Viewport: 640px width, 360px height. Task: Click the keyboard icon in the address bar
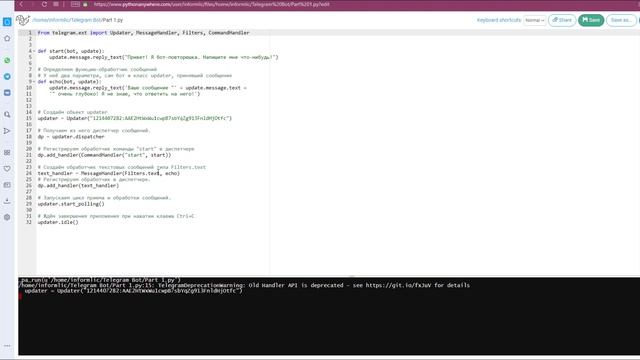(x=75, y=4)
